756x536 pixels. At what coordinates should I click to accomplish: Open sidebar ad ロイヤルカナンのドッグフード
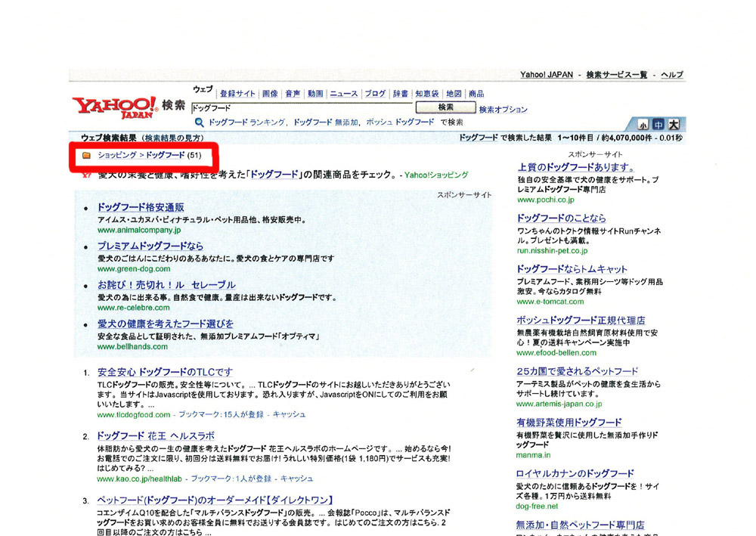click(x=575, y=473)
